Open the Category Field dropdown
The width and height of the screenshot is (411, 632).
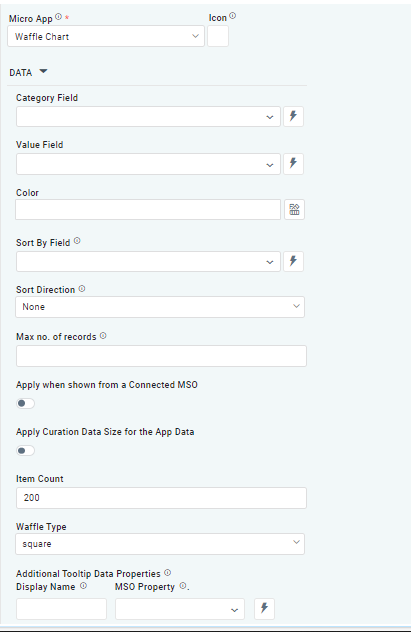(148, 116)
